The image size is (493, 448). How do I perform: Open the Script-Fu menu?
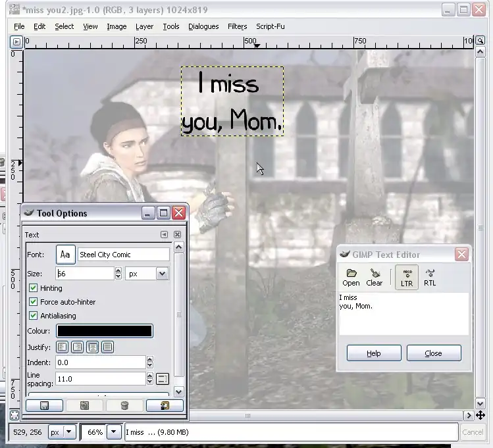[x=271, y=26]
